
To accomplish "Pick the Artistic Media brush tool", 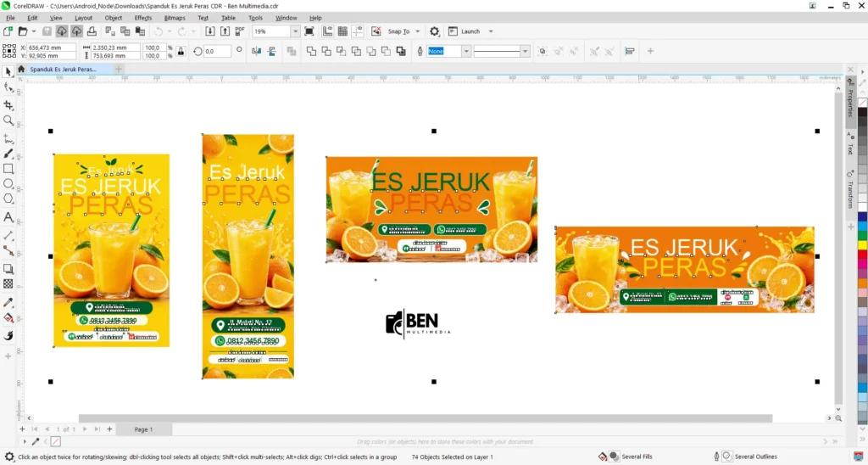I will [x=8, y=154].
